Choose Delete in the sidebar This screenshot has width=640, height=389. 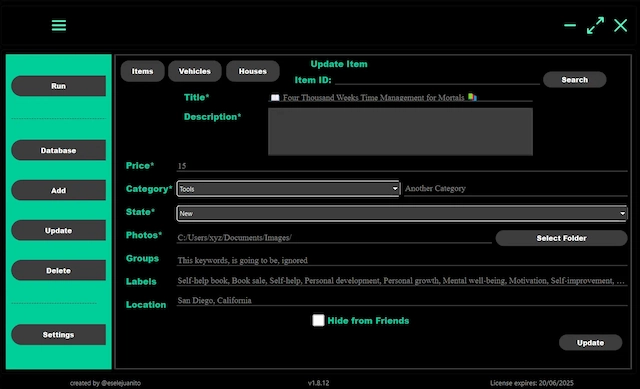pos(58,270)
